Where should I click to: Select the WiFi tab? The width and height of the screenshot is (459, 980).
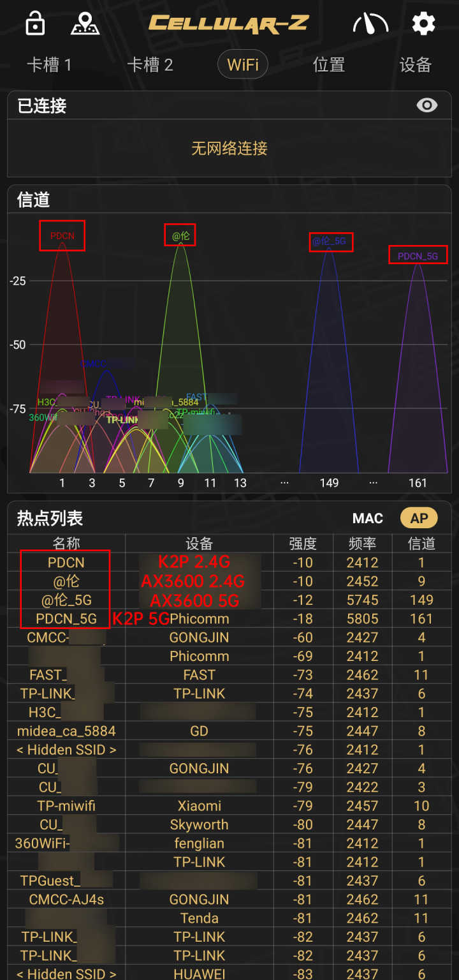pos(242,65)
